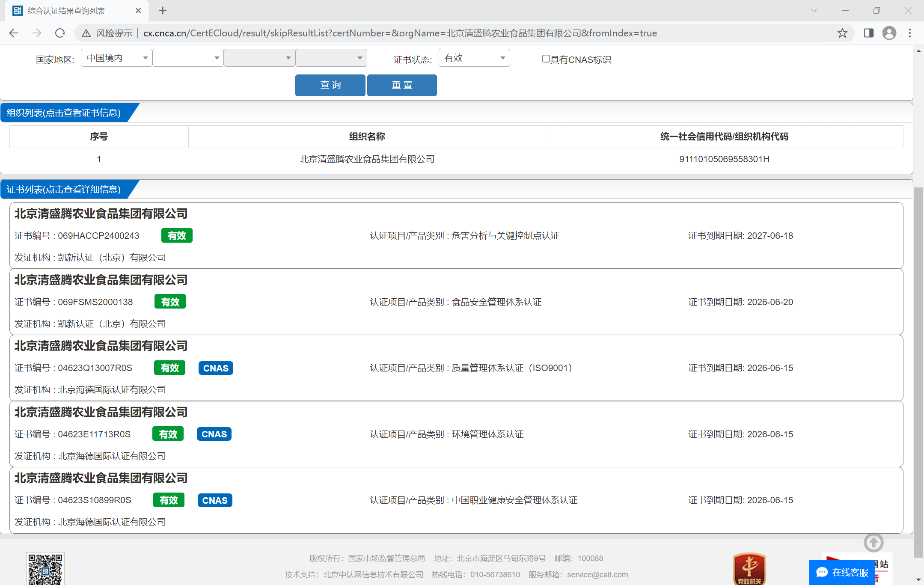The width and height of the screenshot is (924, 585).
Task: Bookmark this page with the star icon
Action: (x=842, y=33)
